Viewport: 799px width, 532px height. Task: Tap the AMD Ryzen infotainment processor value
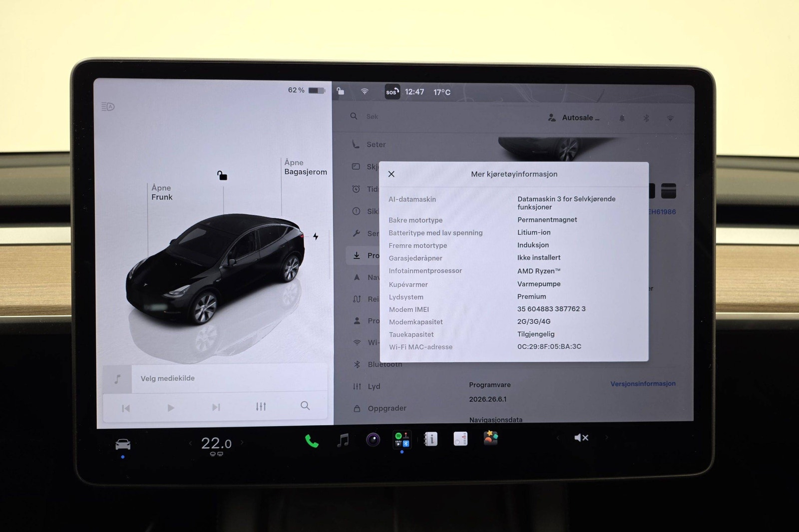pyautogui.click(x=539, y=271)
